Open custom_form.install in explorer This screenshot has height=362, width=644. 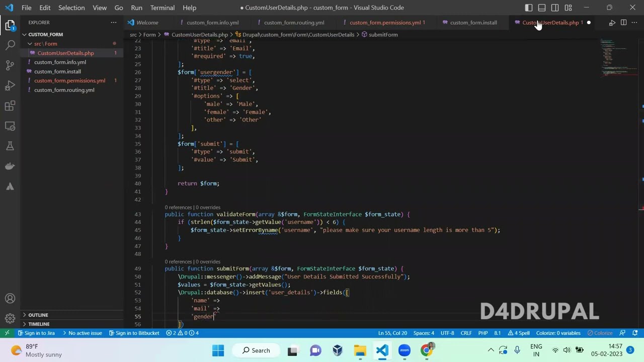click(57, 71)
